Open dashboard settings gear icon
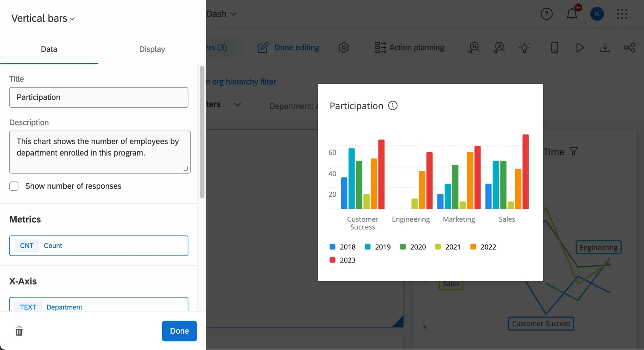644x350 pixels. [344, 47]
